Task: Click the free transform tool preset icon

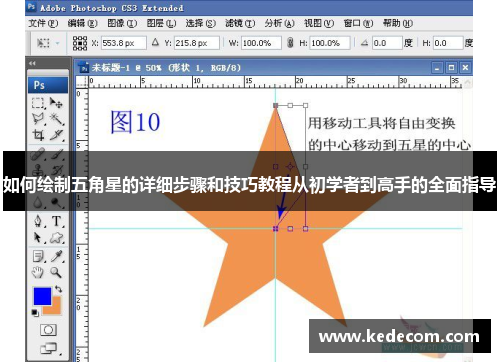Action: pyautogui.click(x=43, y=43)
